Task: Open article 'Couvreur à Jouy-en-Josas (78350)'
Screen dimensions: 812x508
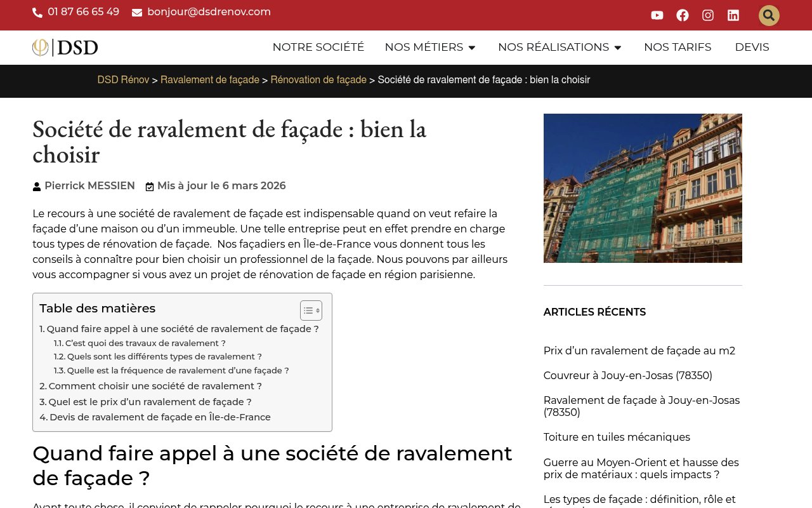Action: pos(628,375)
